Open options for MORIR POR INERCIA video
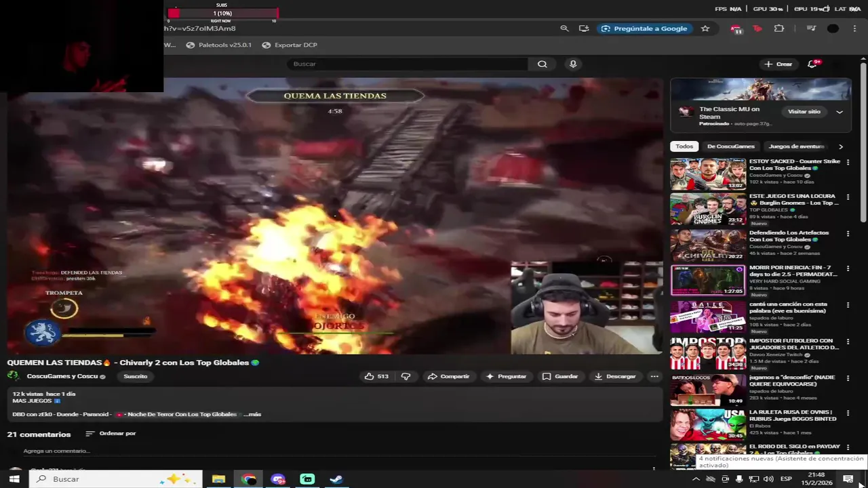Viewport: 868px width, 488px height. 848,269
